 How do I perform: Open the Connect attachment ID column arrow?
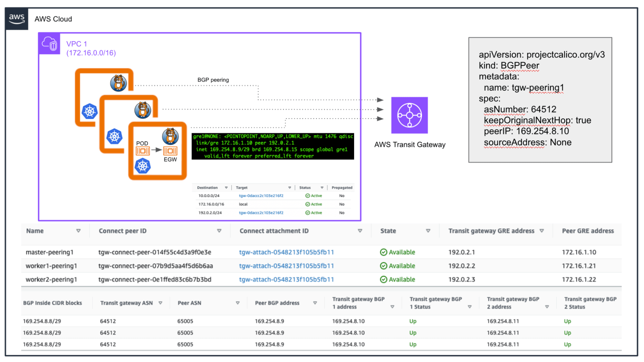coord(360,231)
